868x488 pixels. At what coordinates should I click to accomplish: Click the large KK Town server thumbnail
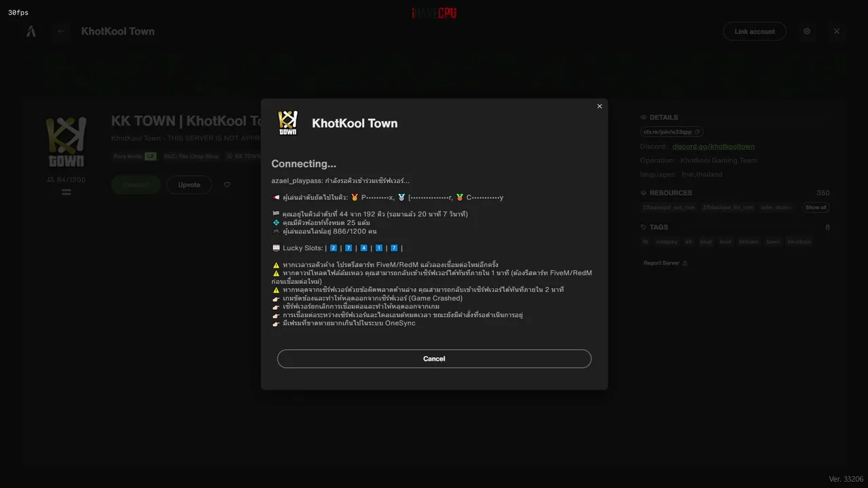66,142
